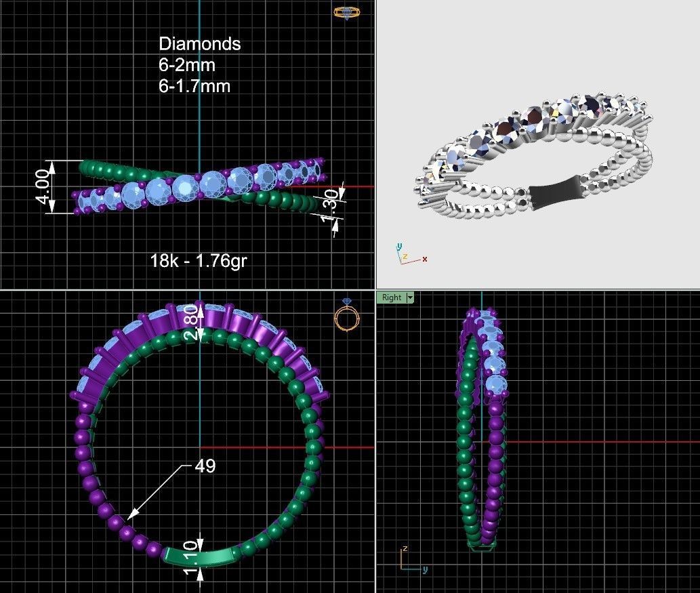Screen dimensions: 700x593
Task: Click the front-view ring icon in lower-left viewport
Action: (347, 315)
